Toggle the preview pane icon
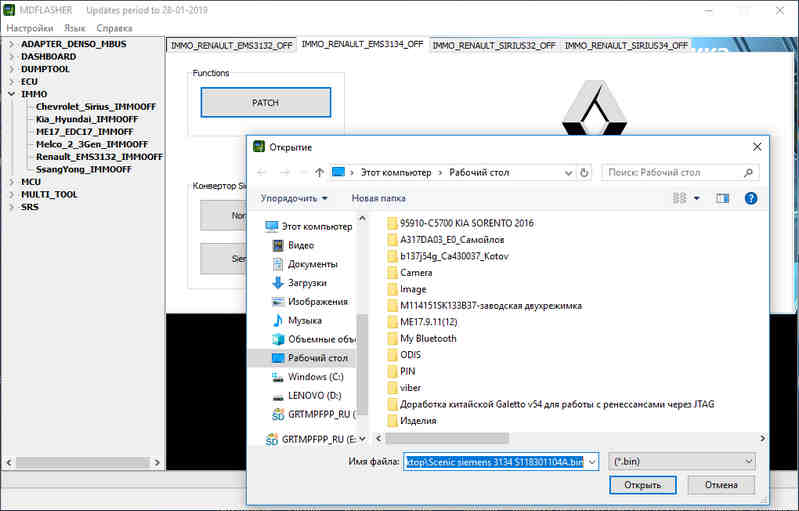Screen dimensions: 799x511 tap(722, 198)
